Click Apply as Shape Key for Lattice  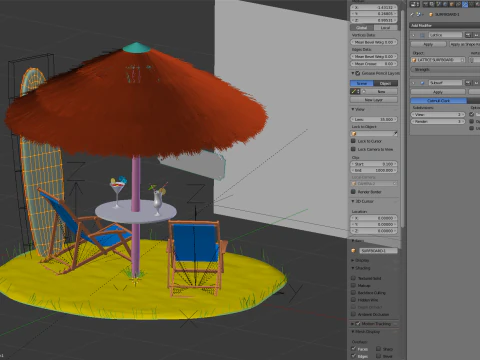[x=465, y=44]
